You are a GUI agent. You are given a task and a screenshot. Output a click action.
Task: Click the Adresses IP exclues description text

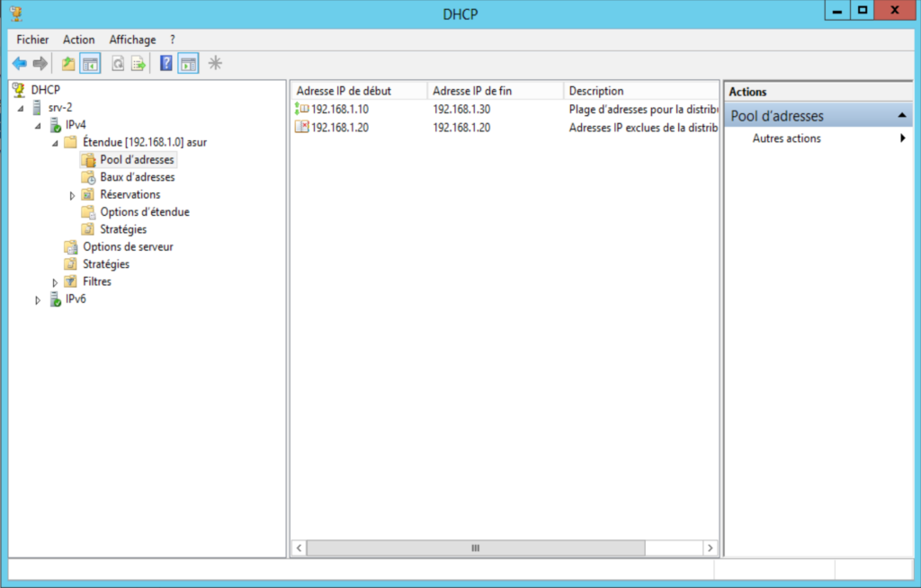(643, 128)
